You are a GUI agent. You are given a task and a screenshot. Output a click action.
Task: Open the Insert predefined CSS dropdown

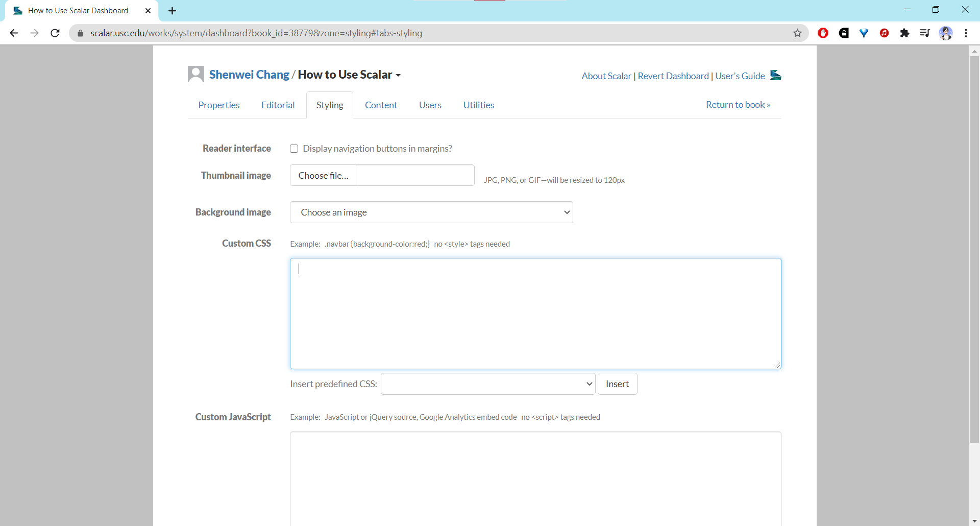point(488,384)
